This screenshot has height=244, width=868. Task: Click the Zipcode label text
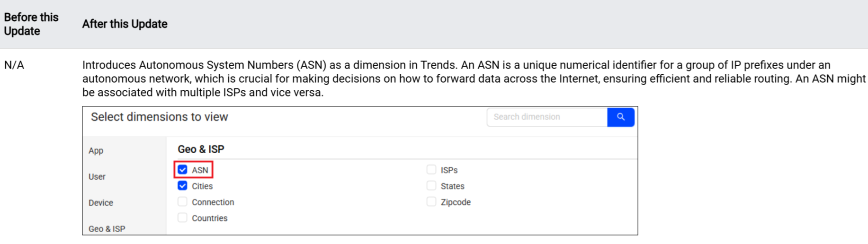coord(456,202)
